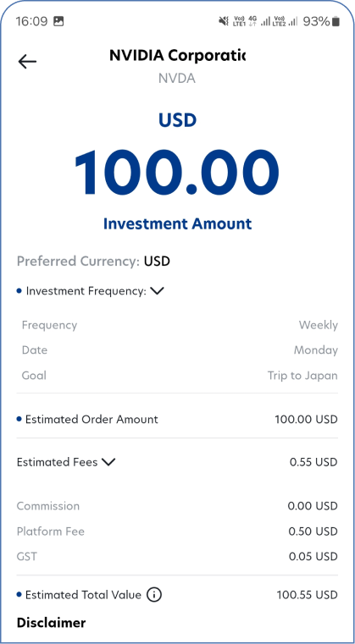The image size is (355, 644).
Task: Select the Weekly frequency value
Action: pyautogui.click(x=318, y=325)
